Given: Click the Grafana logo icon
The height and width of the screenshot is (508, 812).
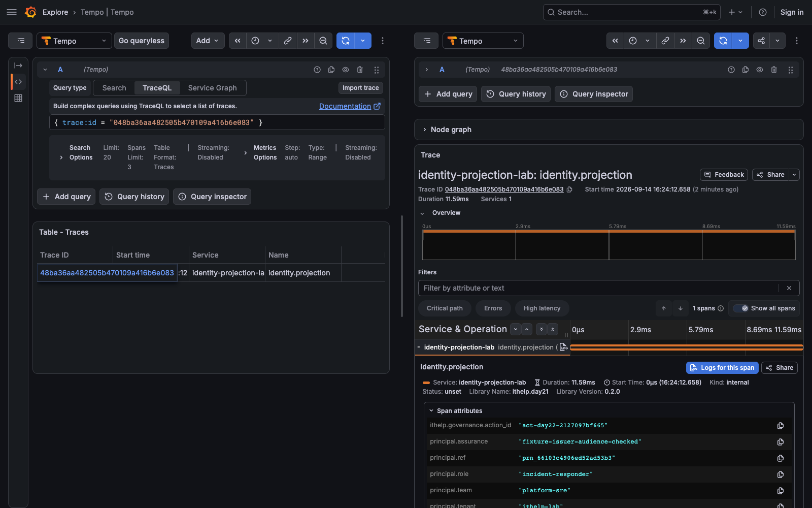Looking at the screenshot, I should (30, 12).
